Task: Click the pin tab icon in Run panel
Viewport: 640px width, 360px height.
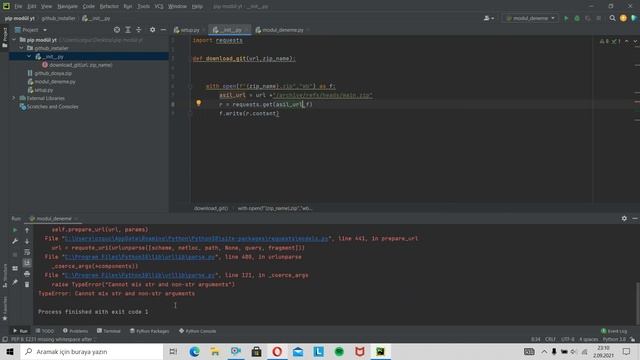Action: coord(15,282)
